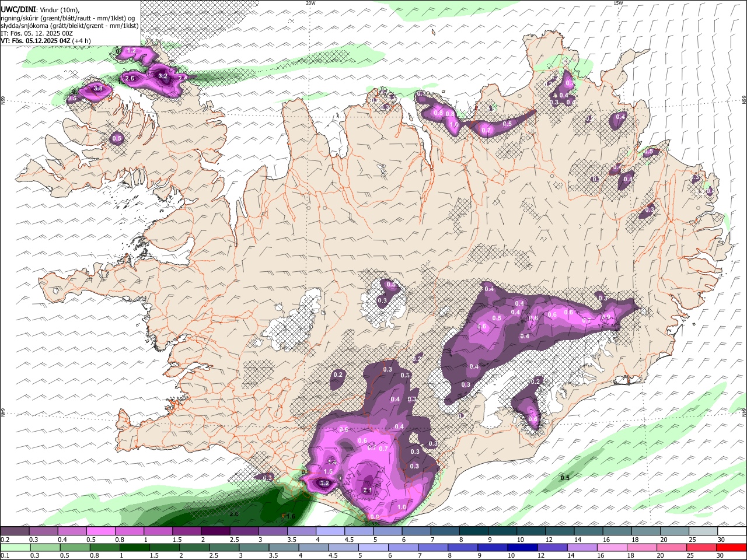Click the legend tick label 4.5 in upper row
The height and width of the screenshot is (560, 747).
348,540
